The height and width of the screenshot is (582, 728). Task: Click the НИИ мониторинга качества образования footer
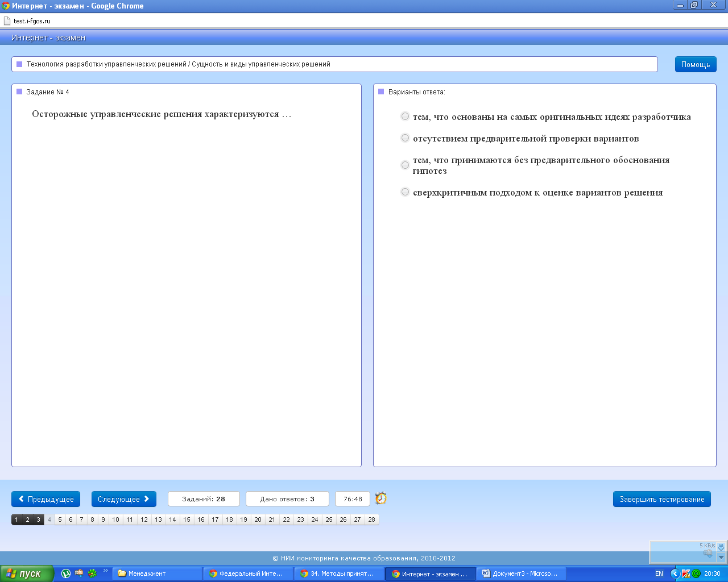(x=364, y=558)
